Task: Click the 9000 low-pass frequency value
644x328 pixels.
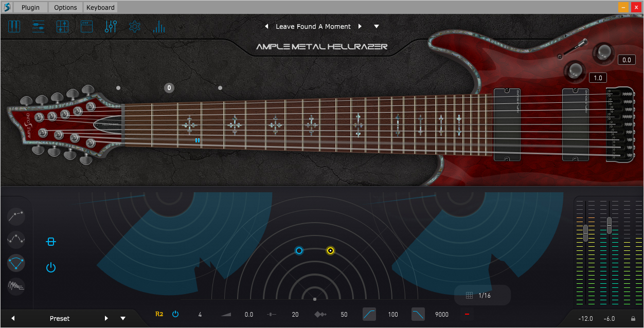Action: (442, 315)
